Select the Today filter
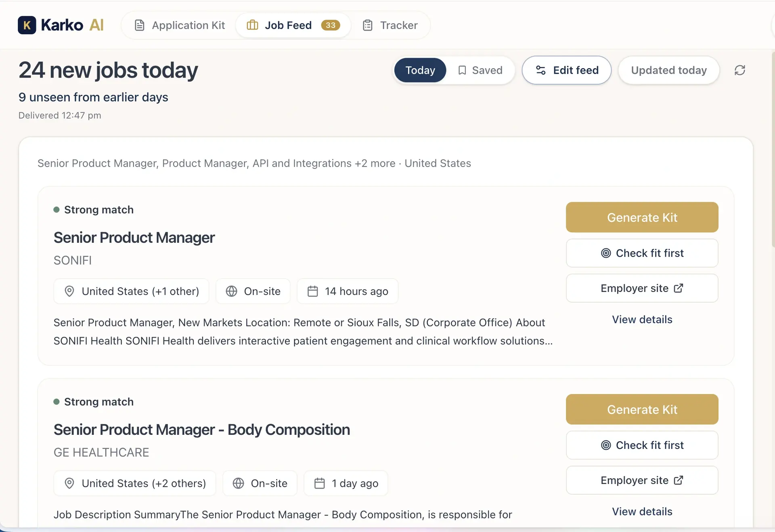The height and width of the screenshot is (532, 775). 420,70
